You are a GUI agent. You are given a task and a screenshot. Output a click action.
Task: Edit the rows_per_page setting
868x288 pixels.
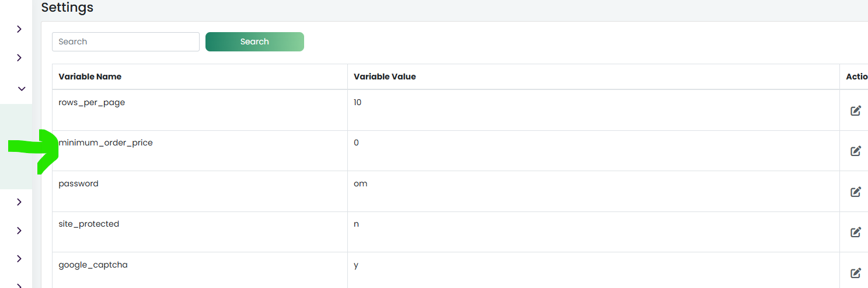(856, 110)
